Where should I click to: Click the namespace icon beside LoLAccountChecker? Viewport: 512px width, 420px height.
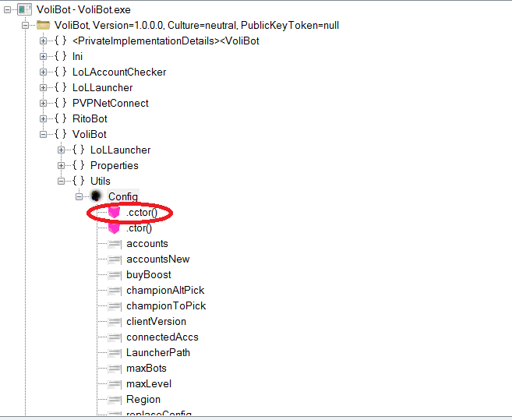(61, 72)
